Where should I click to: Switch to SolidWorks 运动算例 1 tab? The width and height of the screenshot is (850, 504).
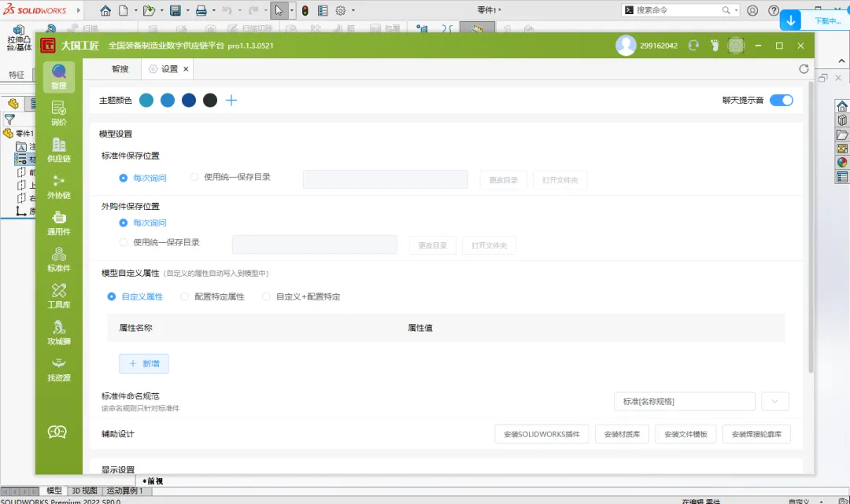pos(124,491)
